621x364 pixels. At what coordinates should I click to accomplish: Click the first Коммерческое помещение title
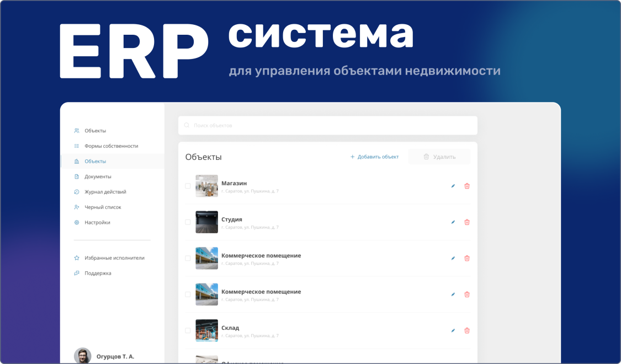click(x=261, y=255)
